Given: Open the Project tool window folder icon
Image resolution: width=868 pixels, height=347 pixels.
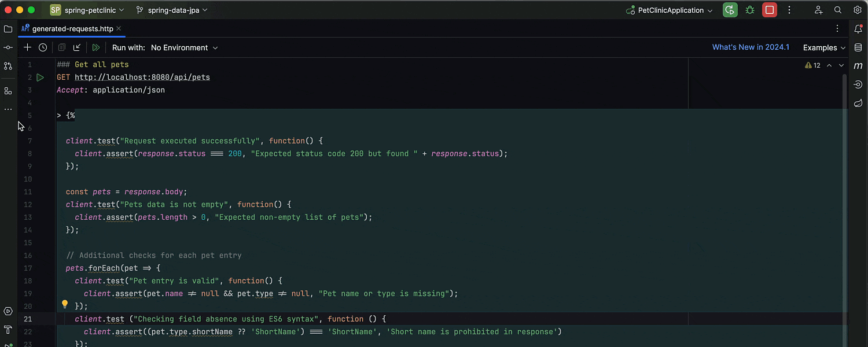Looking at the screenshot, I should [8, 28].
